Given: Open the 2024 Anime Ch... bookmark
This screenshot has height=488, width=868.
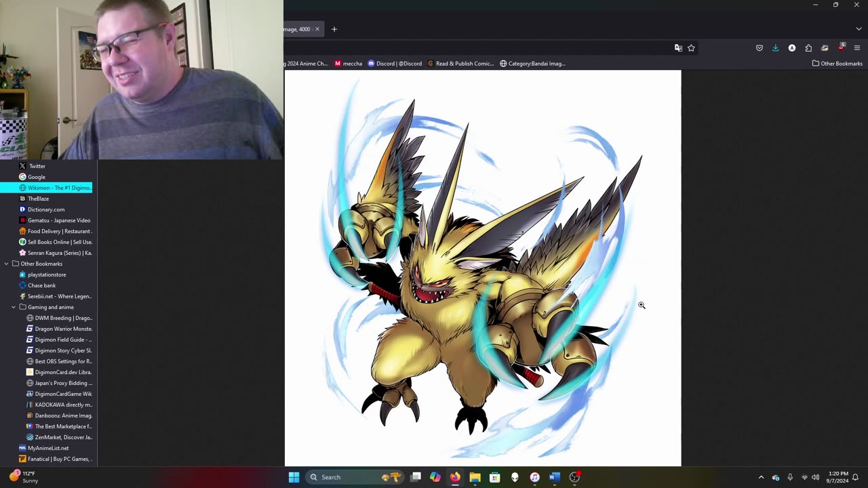Looking at the screenshot, I should point(307,64).
